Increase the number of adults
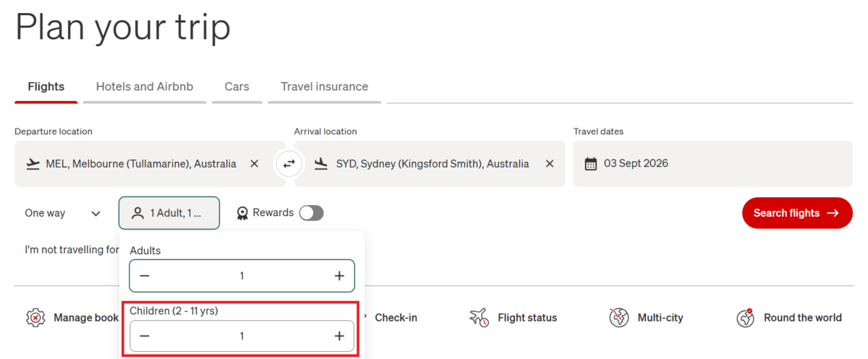This screenshot has height=359, width=868. coord(339,276)
